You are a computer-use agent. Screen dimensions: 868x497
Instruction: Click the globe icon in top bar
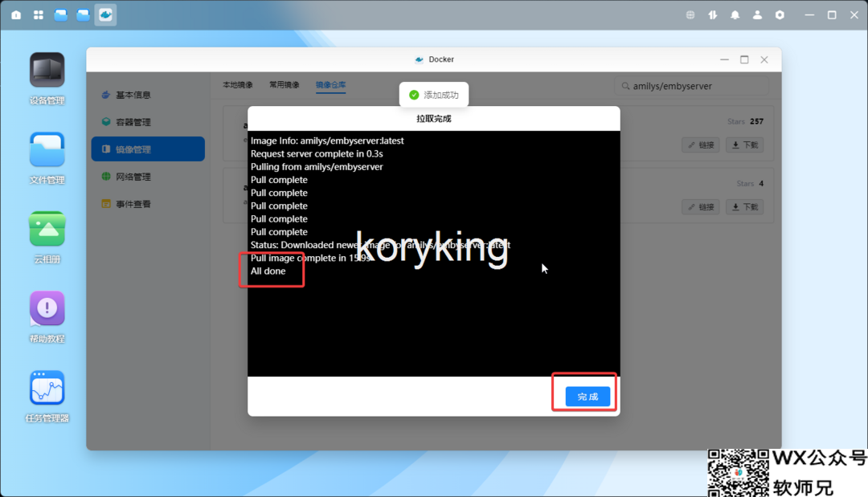click(690, 15)
